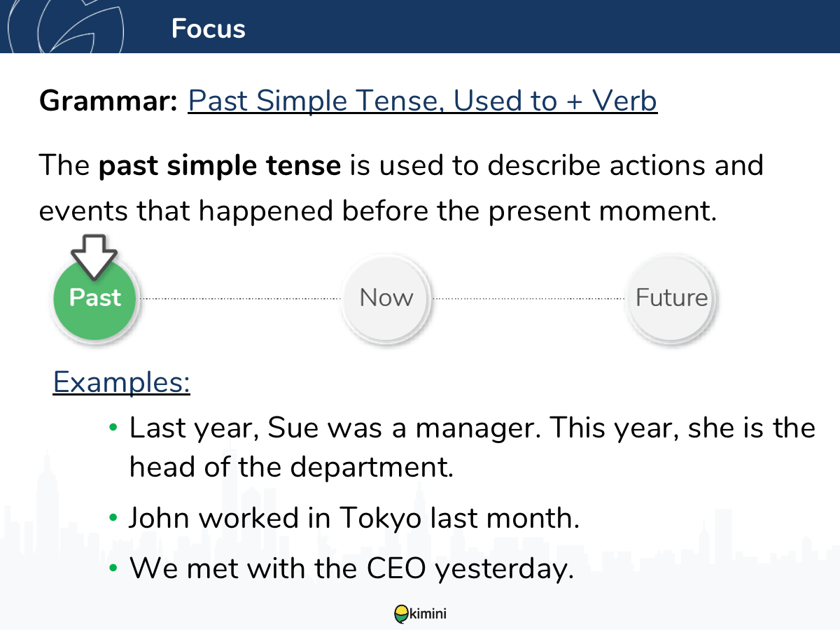Image resolution: width=840 pixels, height=630 pixels.
Task: Click the dotted line between Now and Future
Action: pyautogui.click(x=528, y=299)
